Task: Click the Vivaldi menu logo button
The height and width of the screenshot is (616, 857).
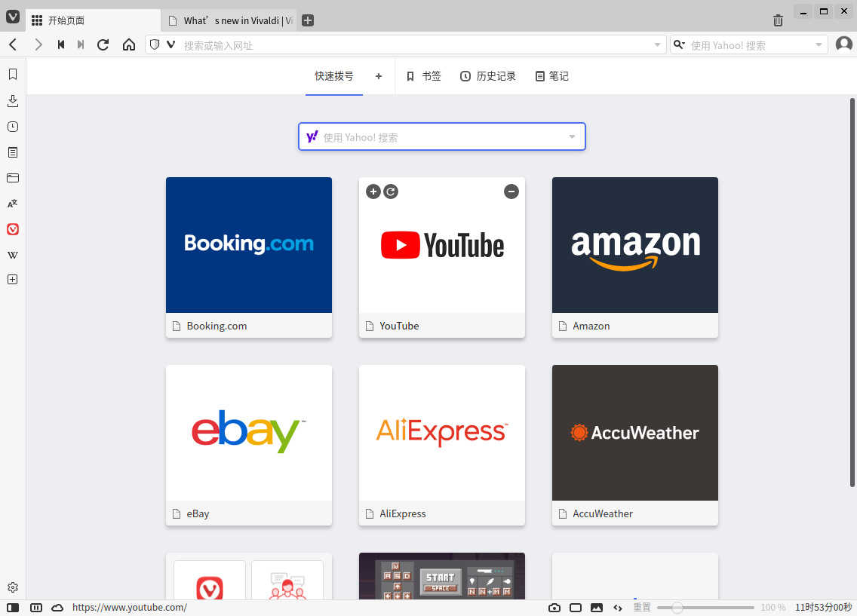Action: point(13,17)
